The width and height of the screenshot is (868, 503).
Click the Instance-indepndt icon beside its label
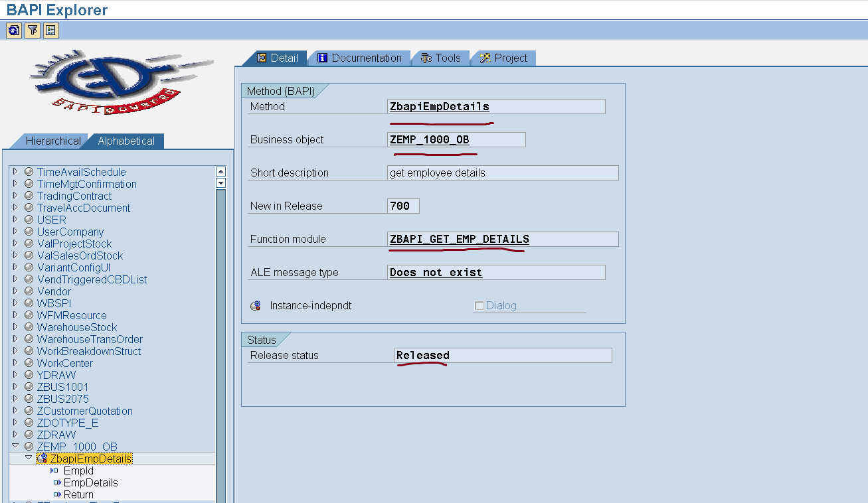255,305
